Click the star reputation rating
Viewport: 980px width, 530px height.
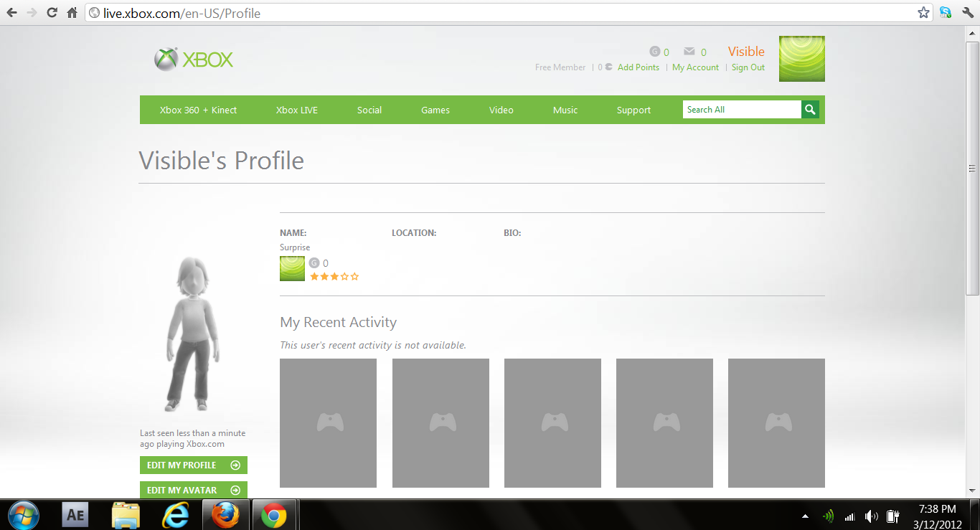pos(334,276)
